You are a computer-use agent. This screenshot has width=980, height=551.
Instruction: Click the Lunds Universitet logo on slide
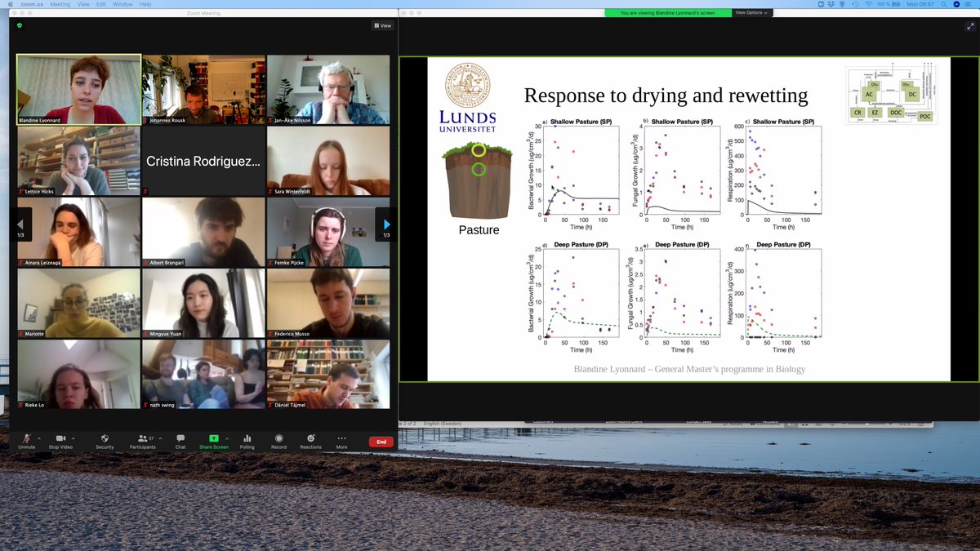tap(467, 98)
